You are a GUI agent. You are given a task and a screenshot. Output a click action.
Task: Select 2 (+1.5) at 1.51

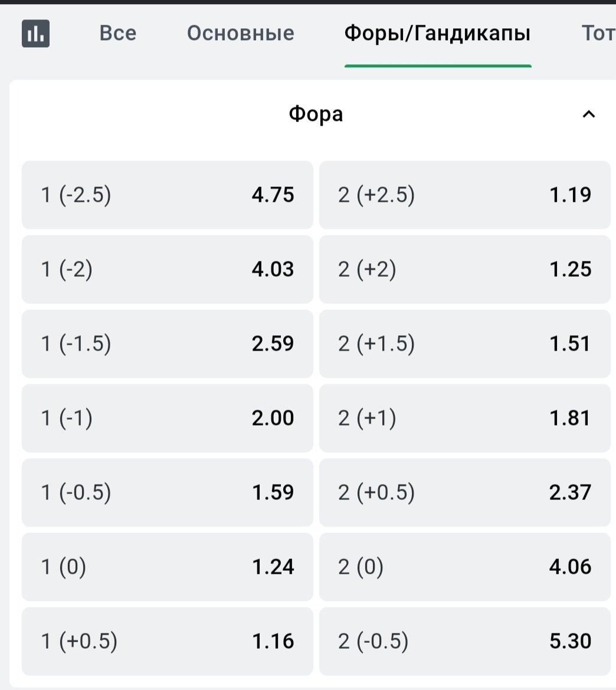[x=465, y=344]
